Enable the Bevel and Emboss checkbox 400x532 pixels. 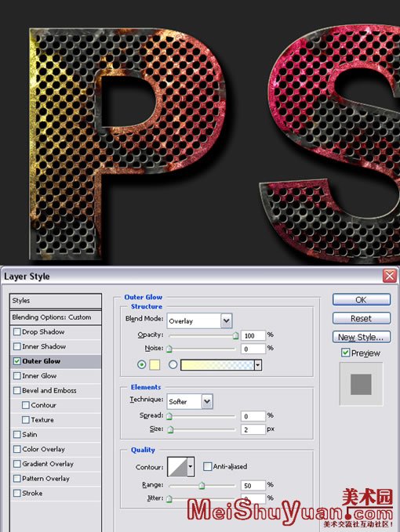17,390
